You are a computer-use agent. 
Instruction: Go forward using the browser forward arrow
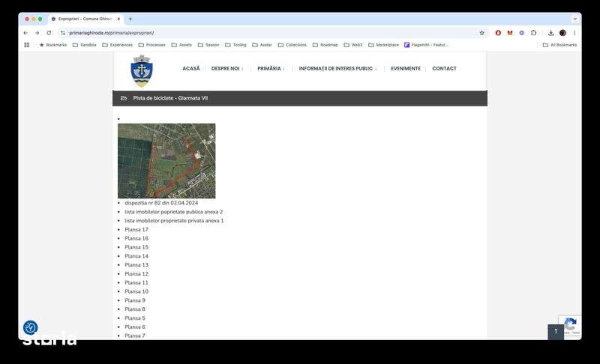[x=37, y=33]
